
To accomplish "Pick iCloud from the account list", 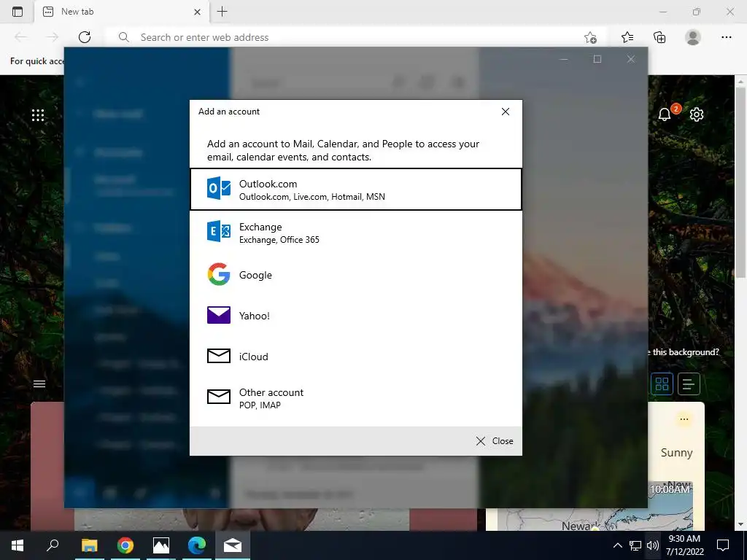I will 356,356.
